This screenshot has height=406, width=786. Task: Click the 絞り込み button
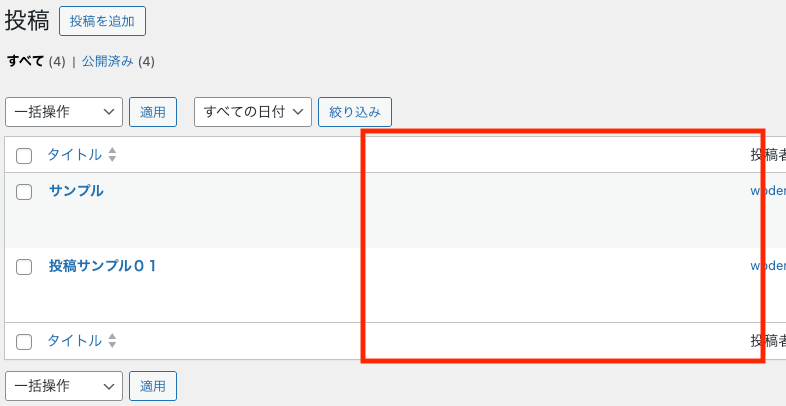click(x=355, y=112)
